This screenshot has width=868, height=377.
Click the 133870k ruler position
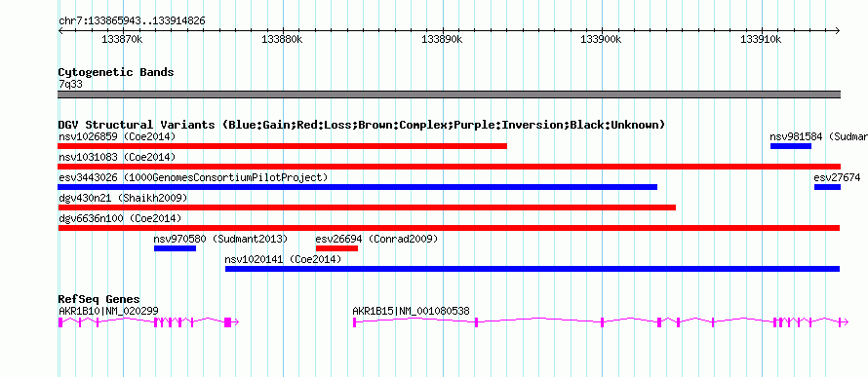(123, 39)
